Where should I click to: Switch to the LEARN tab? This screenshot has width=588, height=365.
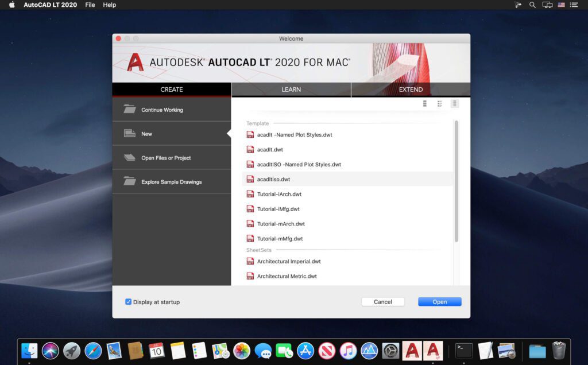(x=291, y=90)
